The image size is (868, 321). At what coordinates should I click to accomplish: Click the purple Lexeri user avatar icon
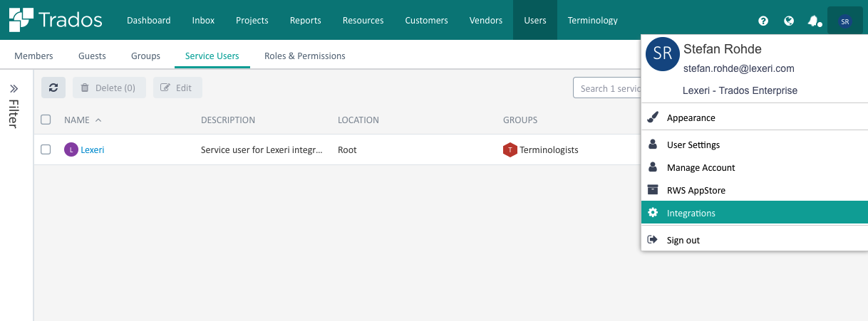tap(71, 149)
